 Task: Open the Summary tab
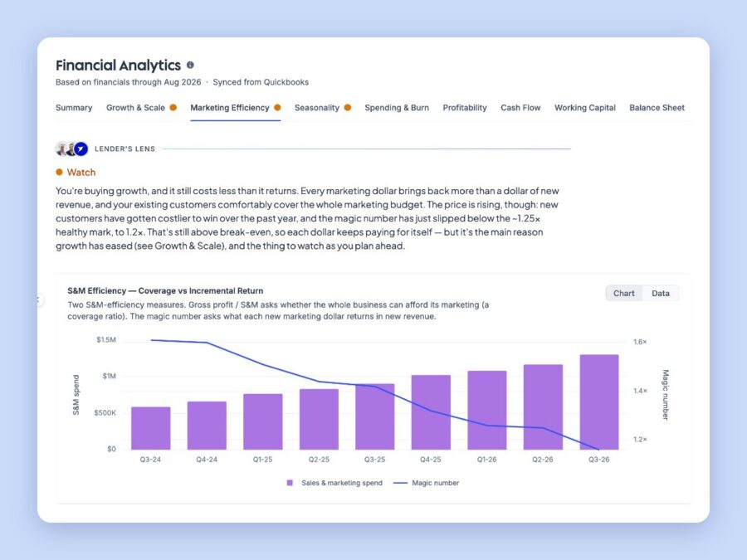(74, 108)
